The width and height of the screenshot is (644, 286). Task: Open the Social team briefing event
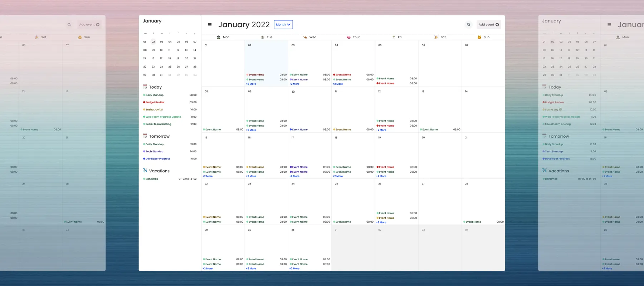click(x=170, y=124)
